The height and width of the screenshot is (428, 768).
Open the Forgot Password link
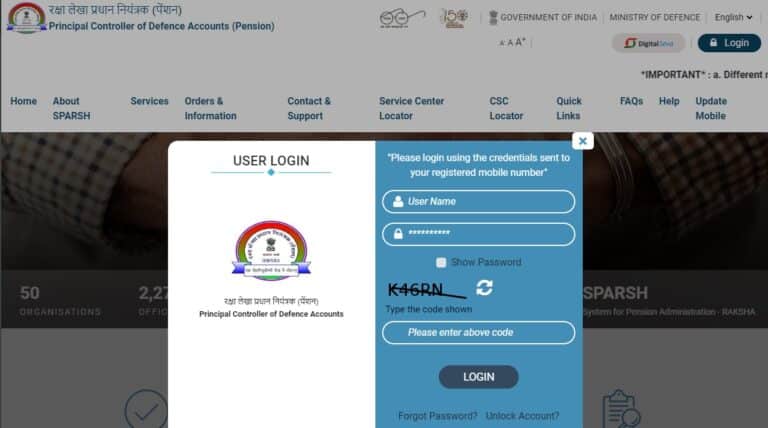point(437,416)
